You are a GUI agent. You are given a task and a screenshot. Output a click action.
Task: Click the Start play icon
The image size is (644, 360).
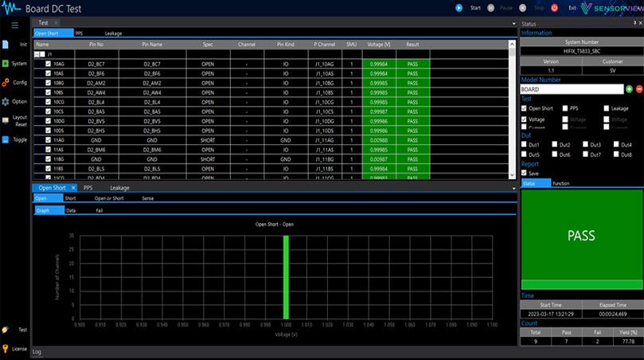click(x=459, y=8)
